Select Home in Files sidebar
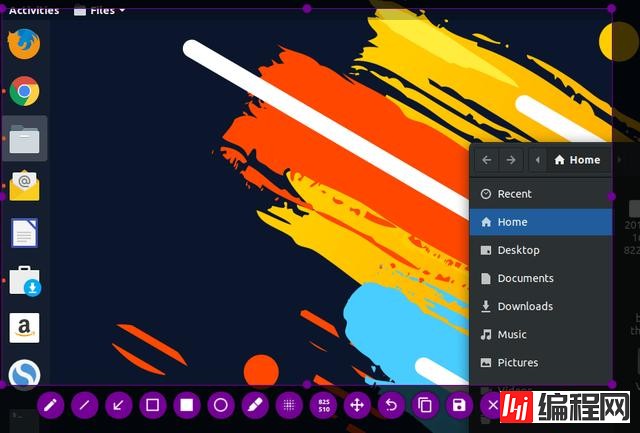The image size is (640, 433). coord(541,222)
